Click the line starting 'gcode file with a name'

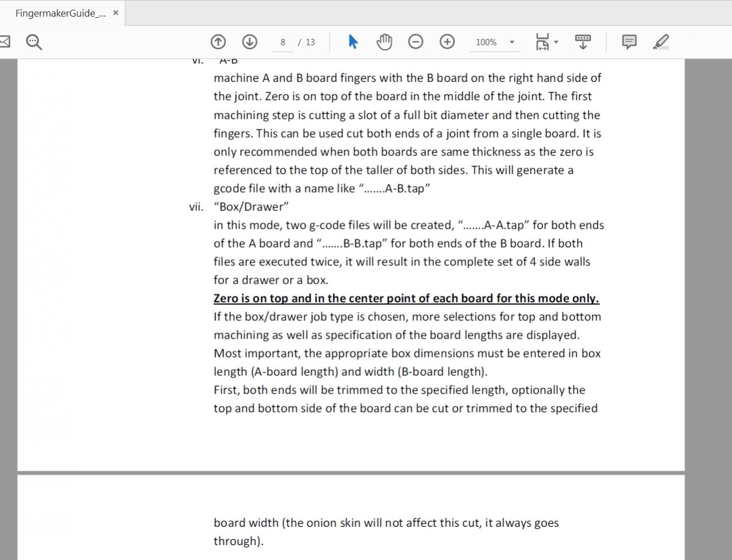[322, 189]
